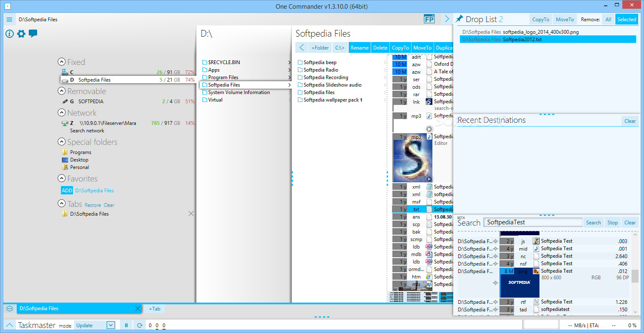Screen dimensions: 644x333
Task: Remove D:\Softpedia Files from Tabs list
Action: (191, 214)
